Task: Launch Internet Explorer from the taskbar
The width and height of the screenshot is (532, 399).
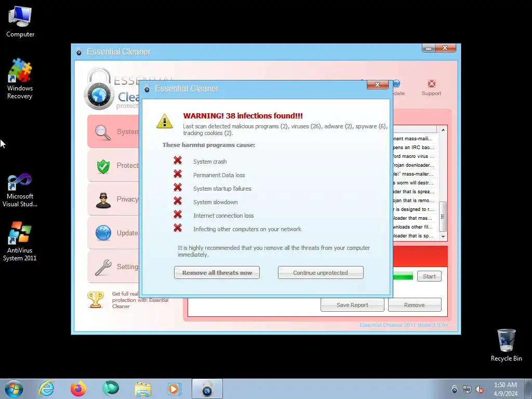Action: point(46,389)
